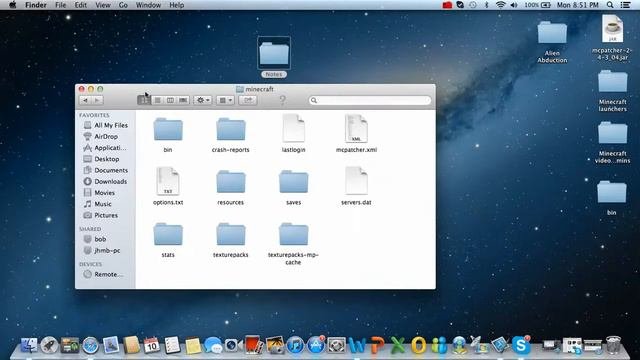The width and height of the screenshot is (640, 360).
Task: Select the saves folder
Action: (293, 187)
